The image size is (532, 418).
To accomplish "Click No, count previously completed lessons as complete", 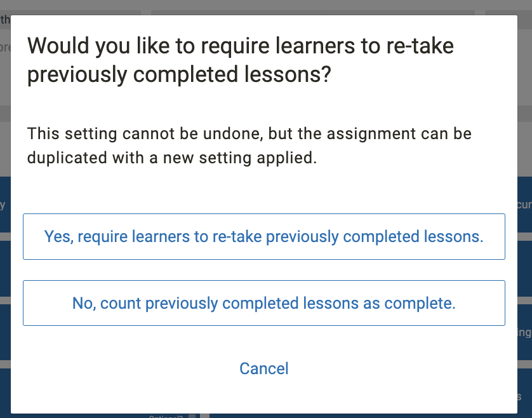I will [264, 303].
